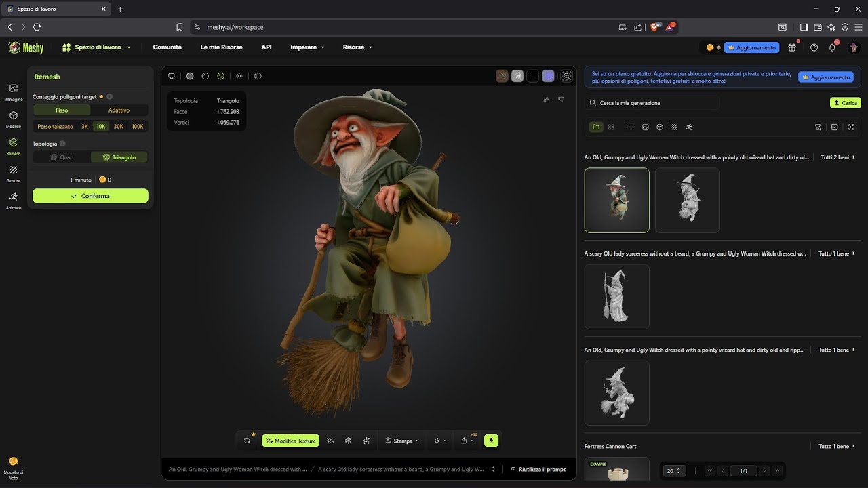Open Spazio di lavoro dropdown
868x488 pixels.
pos(96,47)
